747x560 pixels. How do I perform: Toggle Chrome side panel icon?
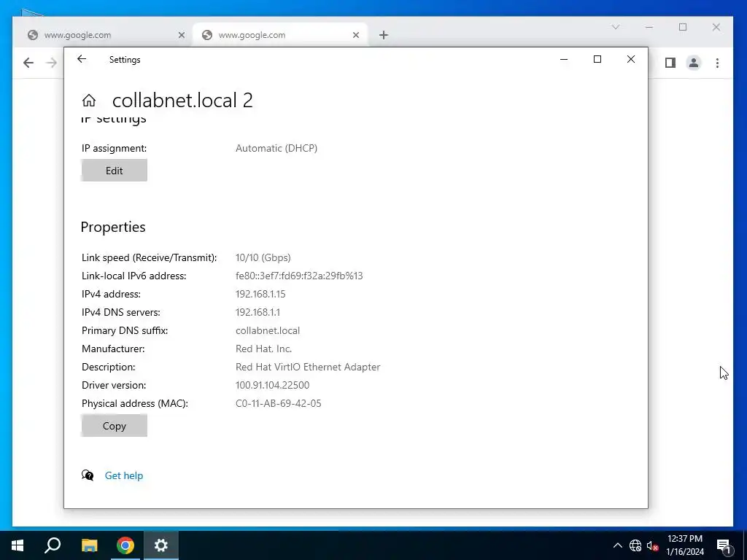pyautogui.click(x=670, y=63)
